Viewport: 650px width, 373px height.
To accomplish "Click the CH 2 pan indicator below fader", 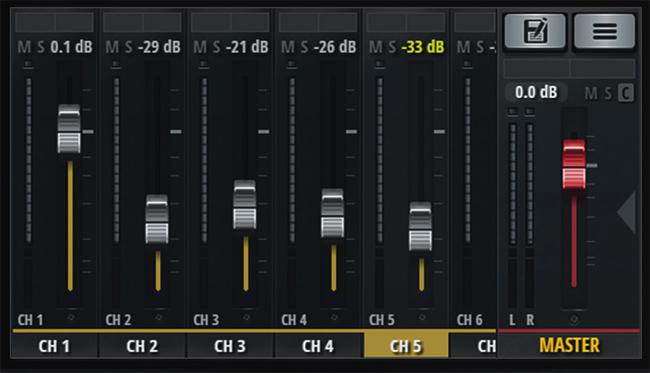I will coord(159,317).
